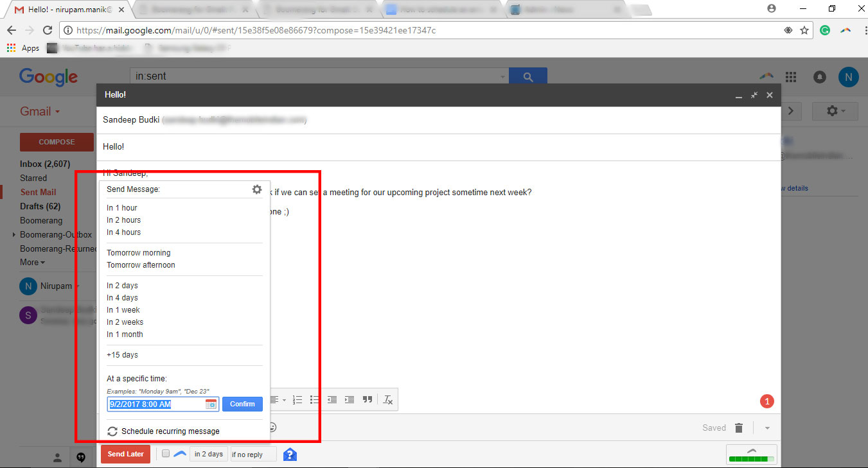Open the N account avatar
This screenshot has width=868, height=468.
(848, 77)
